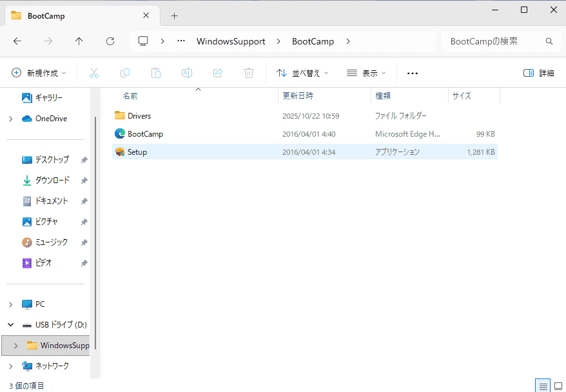
Task: Click the PC monitor icon in address bar
Action: pyautogui.click(x=143, y=41)
